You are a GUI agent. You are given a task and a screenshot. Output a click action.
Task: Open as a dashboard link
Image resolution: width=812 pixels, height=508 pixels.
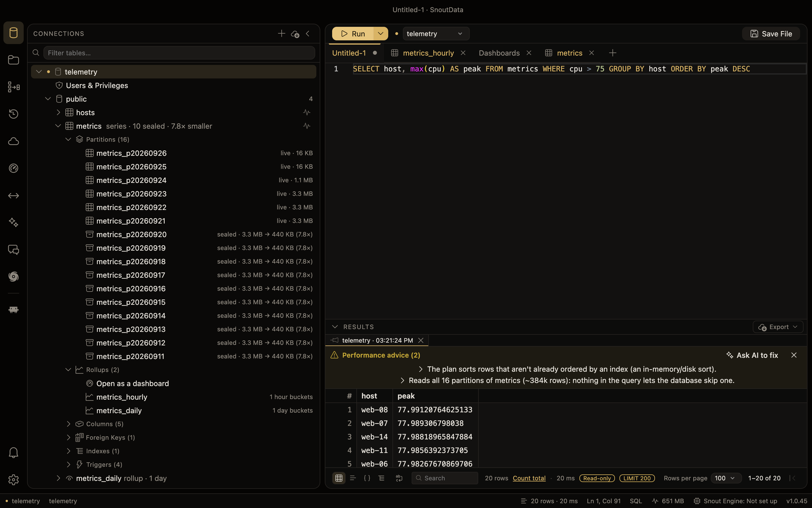(x=133, y=383)
